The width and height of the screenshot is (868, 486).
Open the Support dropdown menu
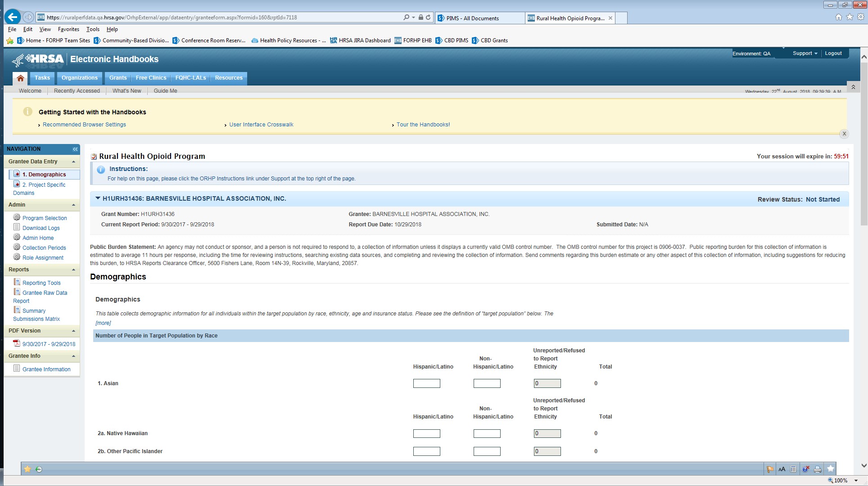pyautogui.click(x=805, y=53)
